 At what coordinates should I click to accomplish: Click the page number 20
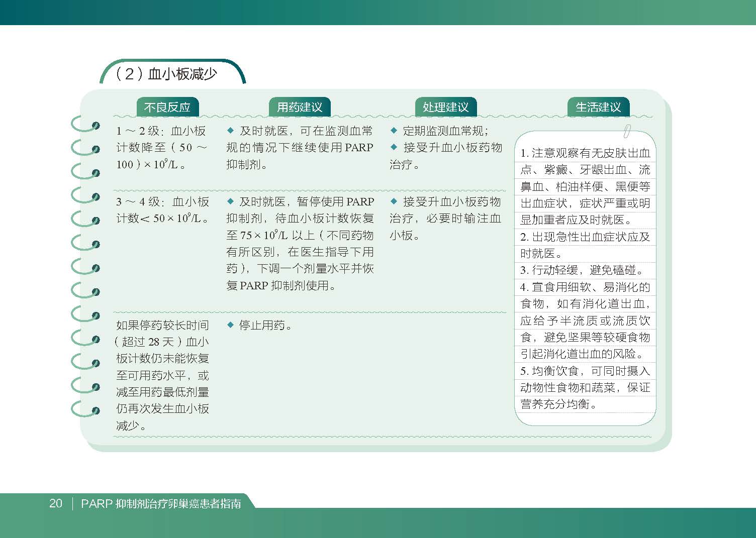[56, 503]
